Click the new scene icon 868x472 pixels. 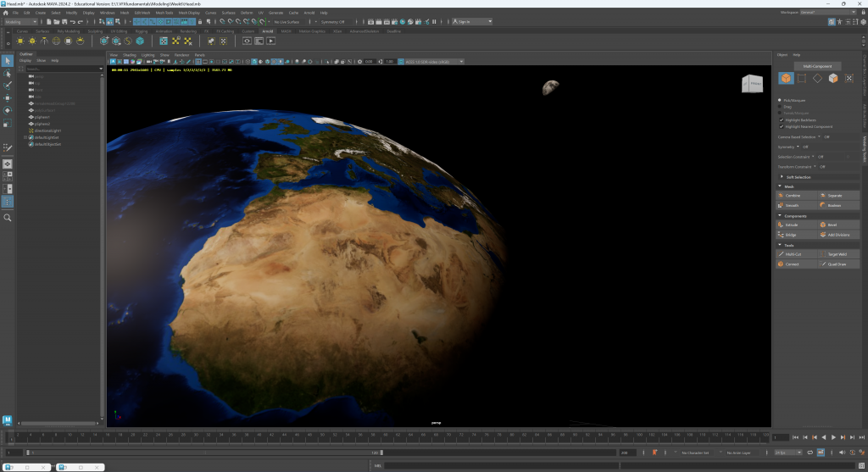point(48,21)
